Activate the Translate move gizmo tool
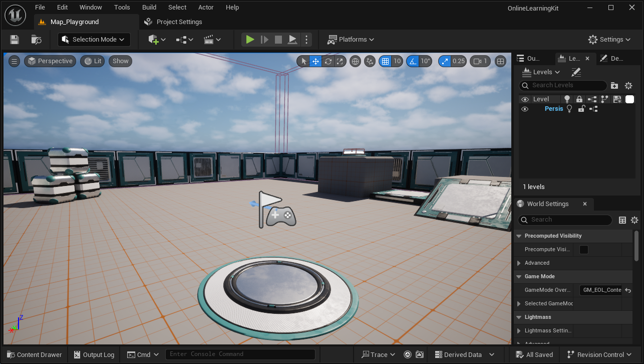The height and width of the screenshot is (364, 644). (315, 61)
